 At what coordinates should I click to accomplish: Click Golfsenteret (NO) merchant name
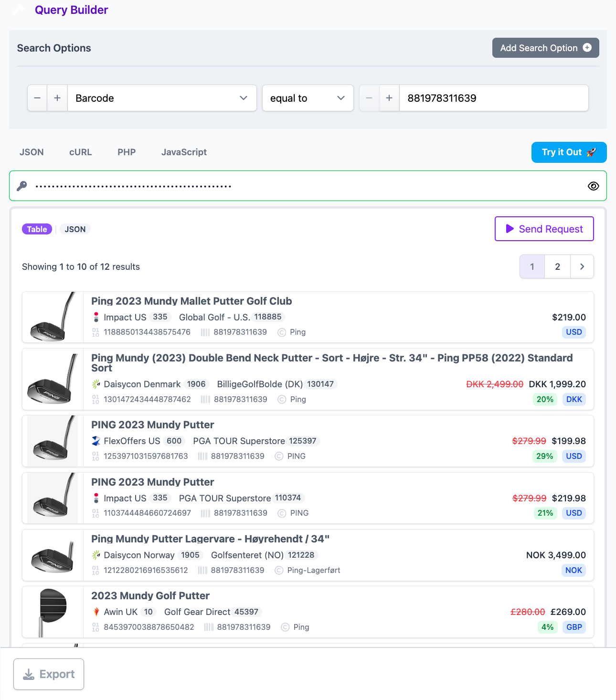(x=247, y=555)
